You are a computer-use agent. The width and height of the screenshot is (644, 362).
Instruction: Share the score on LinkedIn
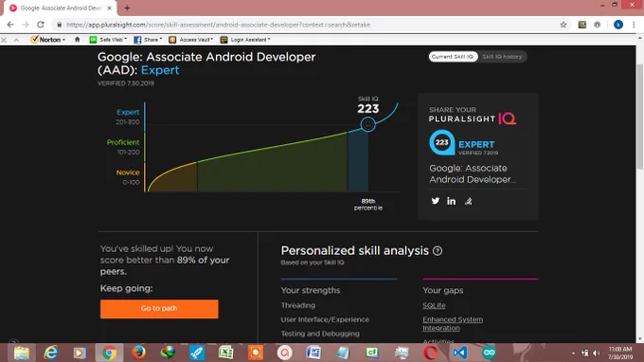452,201
